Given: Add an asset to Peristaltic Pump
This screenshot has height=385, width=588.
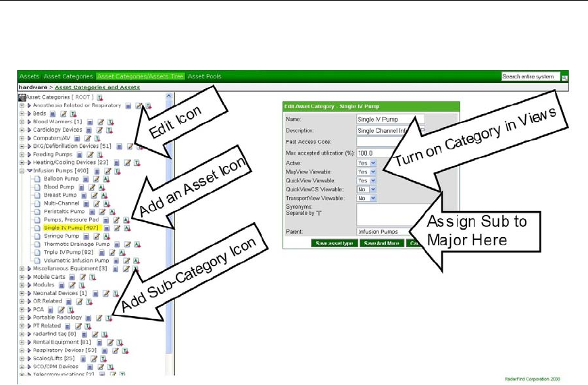Looking at the screenshot, I should pyautogui.click(x=112, y=212).
